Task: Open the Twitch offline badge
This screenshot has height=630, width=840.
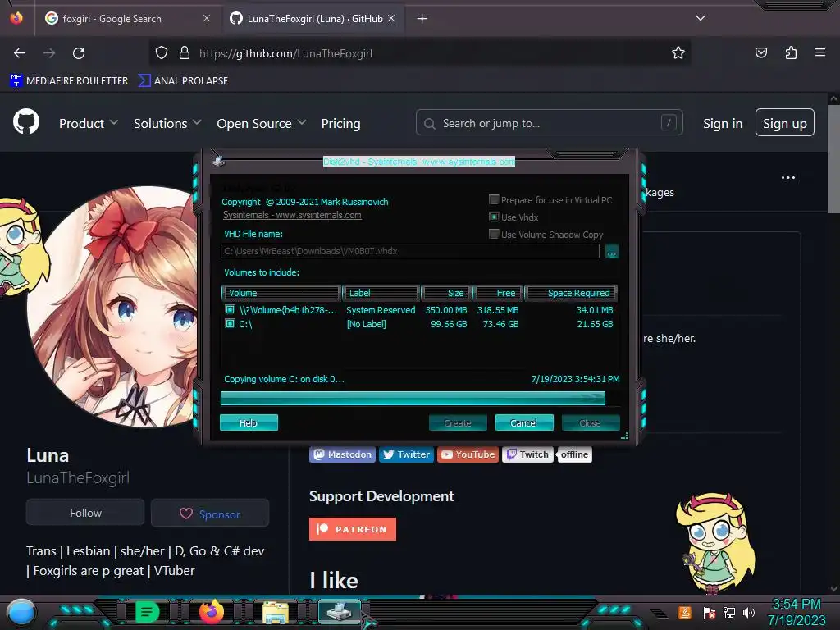Action: click(x=547, y=454)
